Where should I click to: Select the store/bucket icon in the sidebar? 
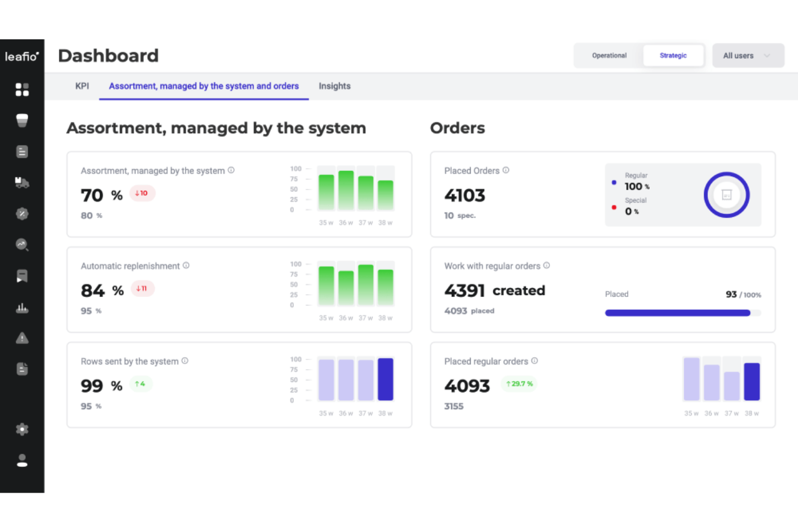(22, 120)
